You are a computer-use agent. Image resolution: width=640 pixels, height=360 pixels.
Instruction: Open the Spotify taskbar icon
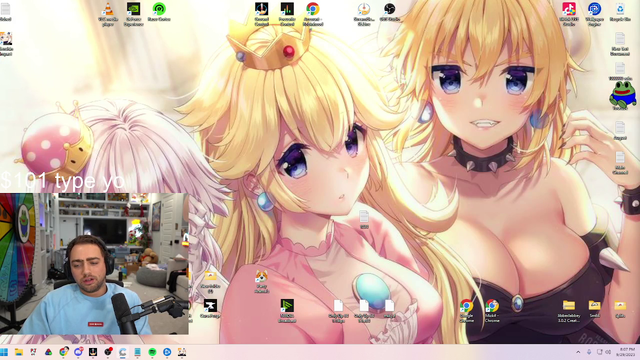pyautogui.click(x=152, y=352)
